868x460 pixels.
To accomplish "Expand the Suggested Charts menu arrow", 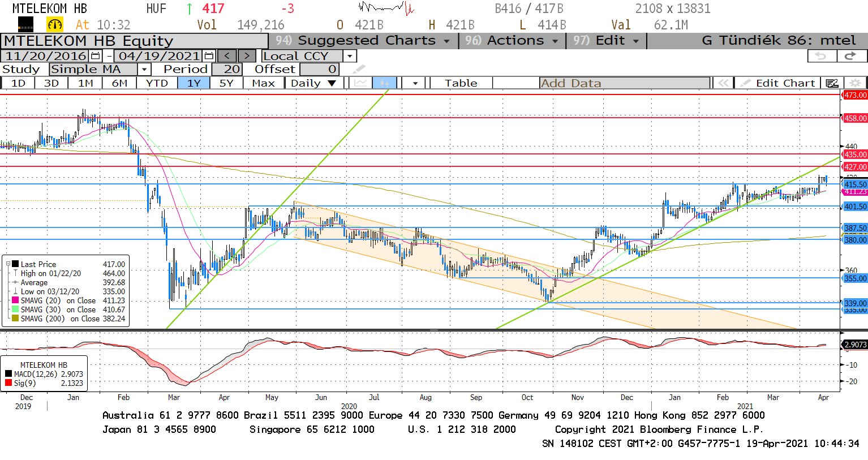I will click(446, 41).
